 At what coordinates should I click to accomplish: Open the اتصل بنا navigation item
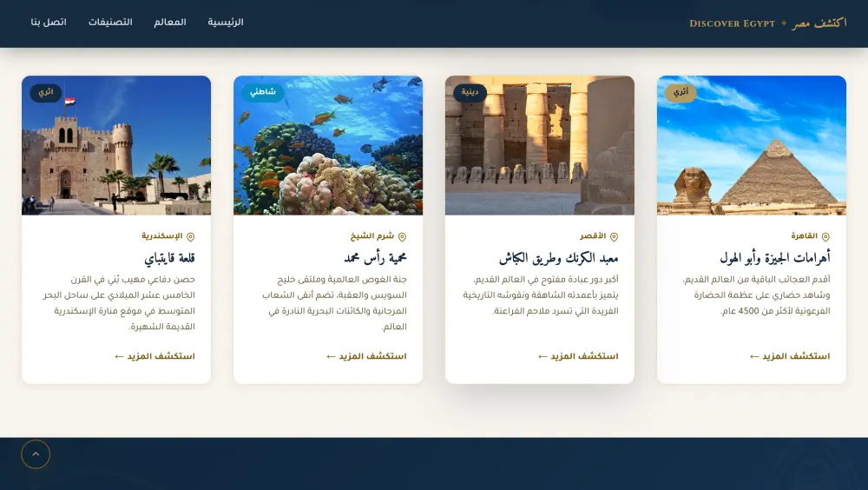49,23
